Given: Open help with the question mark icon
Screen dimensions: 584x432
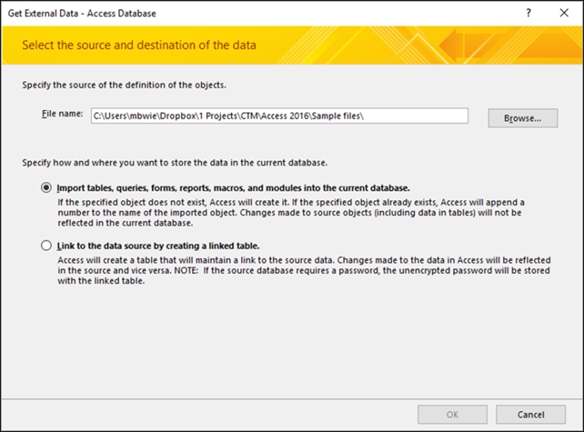Looking at the screenshot, I should [528, 13].
